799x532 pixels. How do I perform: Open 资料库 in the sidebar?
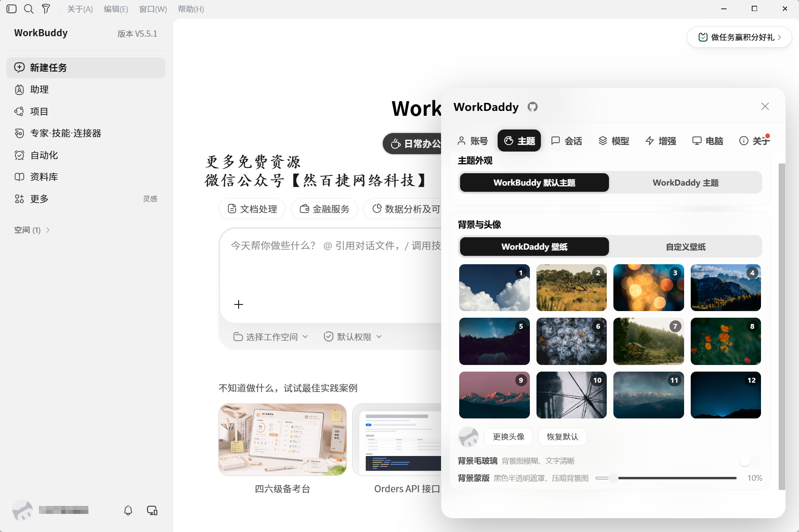(x=86, y=177)
